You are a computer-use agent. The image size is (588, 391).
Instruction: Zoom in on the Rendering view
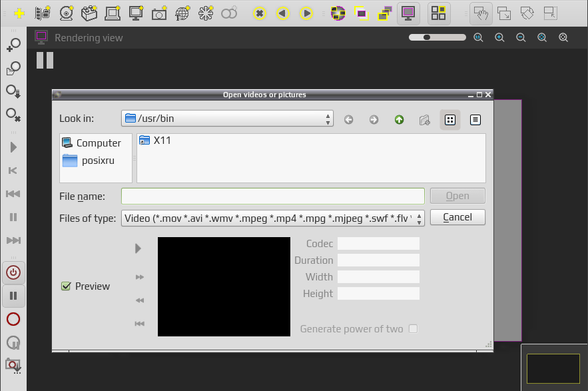[499, 37]
